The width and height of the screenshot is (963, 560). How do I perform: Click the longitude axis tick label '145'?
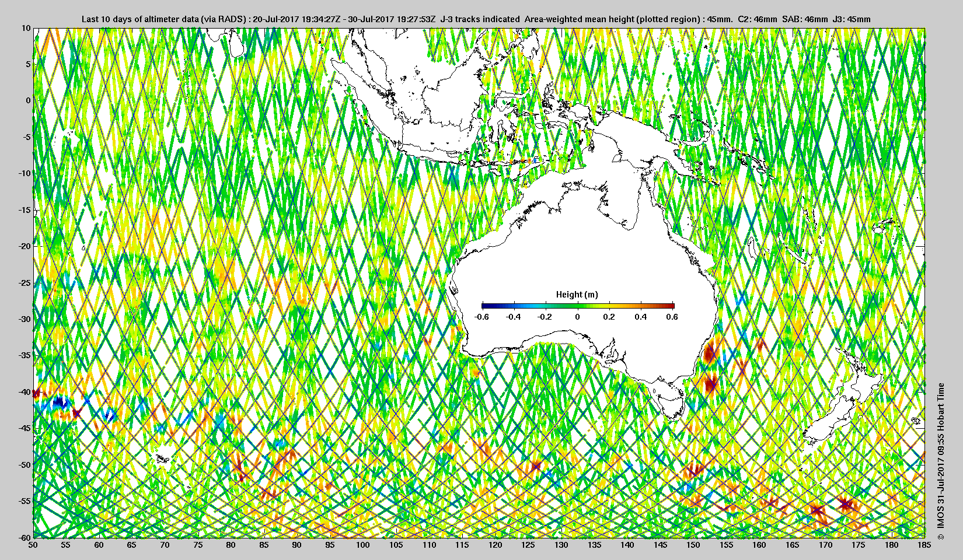(x=661, y=545)
